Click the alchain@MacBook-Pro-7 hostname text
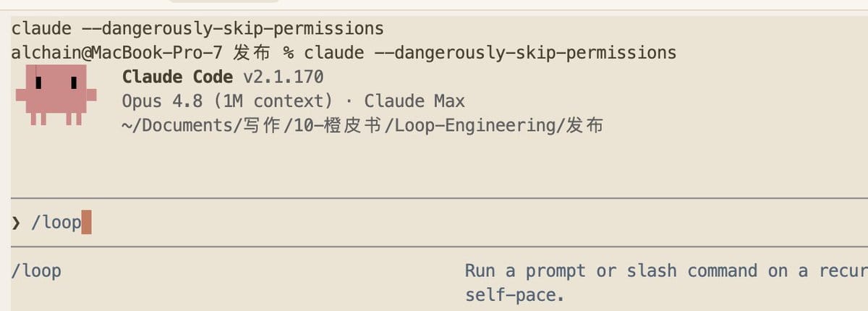This screenshot has height=311, width=868. pos(116,53)
